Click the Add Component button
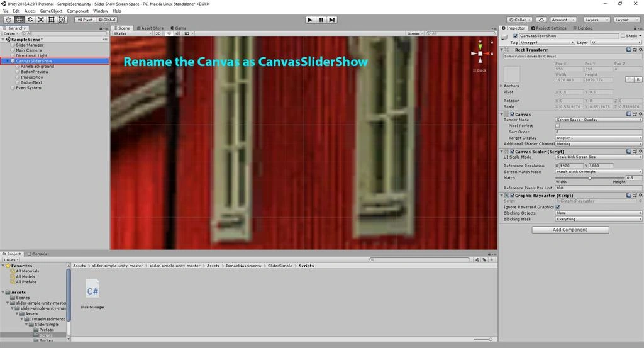 pos(570,230)
